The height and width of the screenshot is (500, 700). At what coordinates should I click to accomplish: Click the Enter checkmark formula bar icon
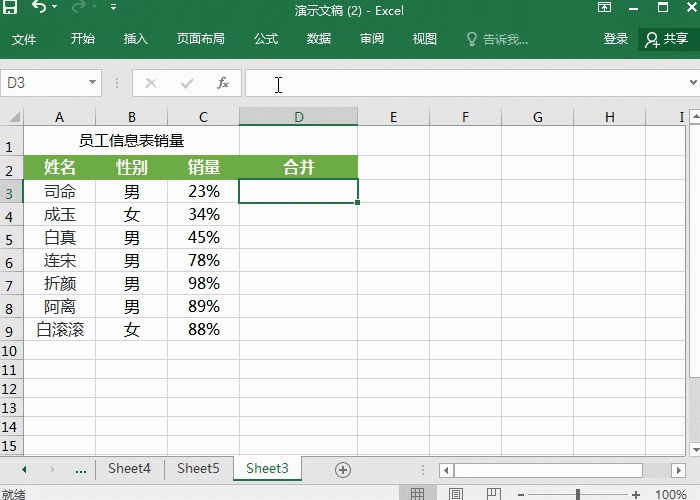187,83
